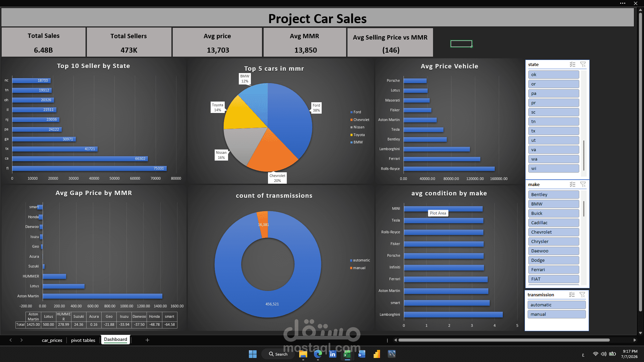Toggle multi-select in the state slicer
The width and height of the screenshot is (644, 362).
click(x=573, y=64)
